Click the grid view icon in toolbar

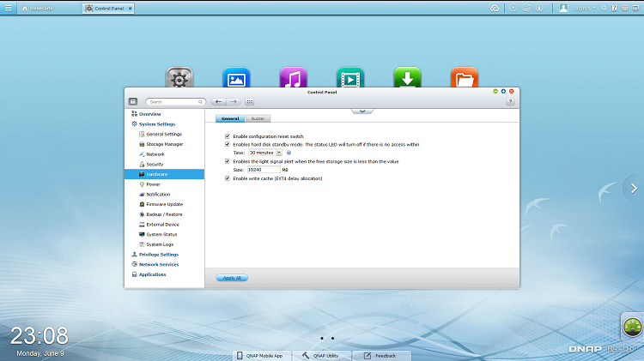(x=249, y=101)
